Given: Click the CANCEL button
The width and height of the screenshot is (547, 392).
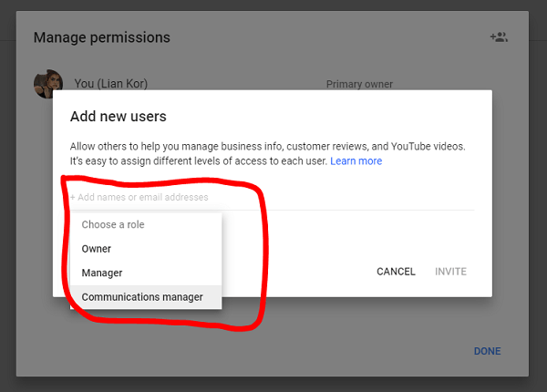Looking at the screenshot, I should click(396, 272).
